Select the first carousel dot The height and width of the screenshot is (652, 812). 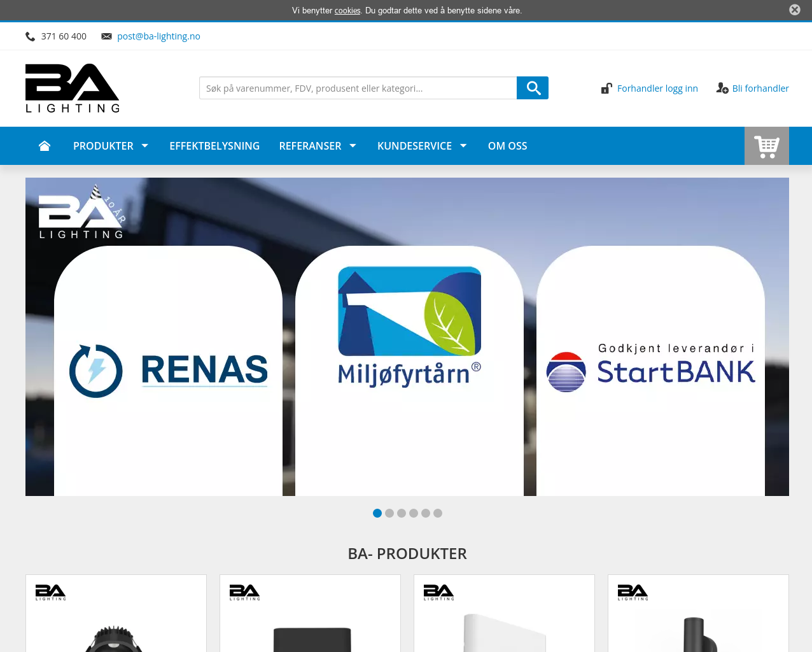(377, 513)
